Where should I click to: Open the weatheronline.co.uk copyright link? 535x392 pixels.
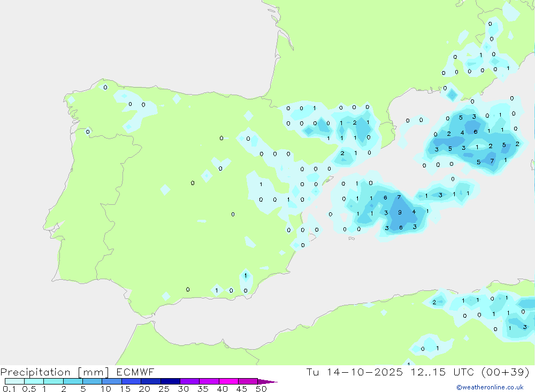(490, 387)
